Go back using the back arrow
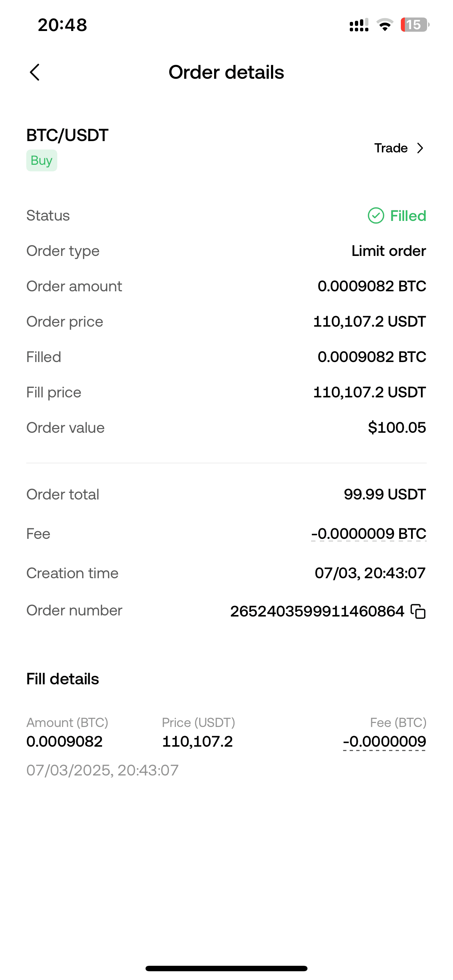This screenshot has width=453, height=980. pyautogui.click(x=35, y=72)
